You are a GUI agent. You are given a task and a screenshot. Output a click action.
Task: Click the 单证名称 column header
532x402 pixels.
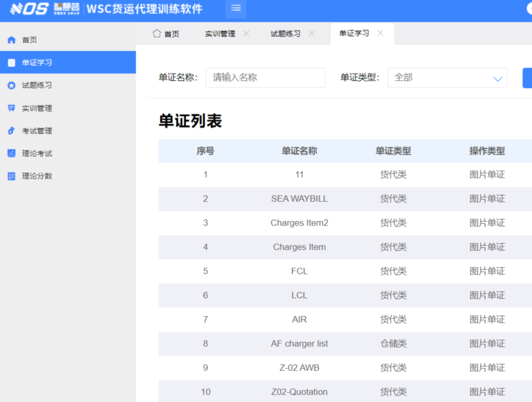[x=299, y=151]
